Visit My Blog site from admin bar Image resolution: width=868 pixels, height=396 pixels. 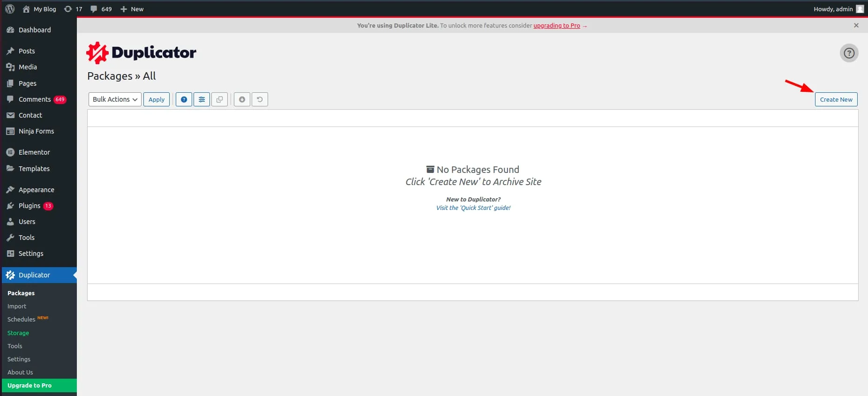tap(39, 9)
